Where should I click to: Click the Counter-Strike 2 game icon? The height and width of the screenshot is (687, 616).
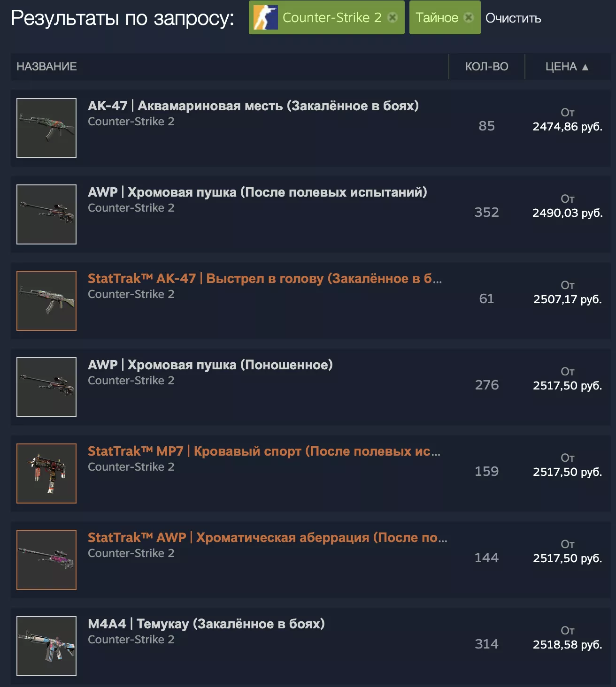(266, 17)
